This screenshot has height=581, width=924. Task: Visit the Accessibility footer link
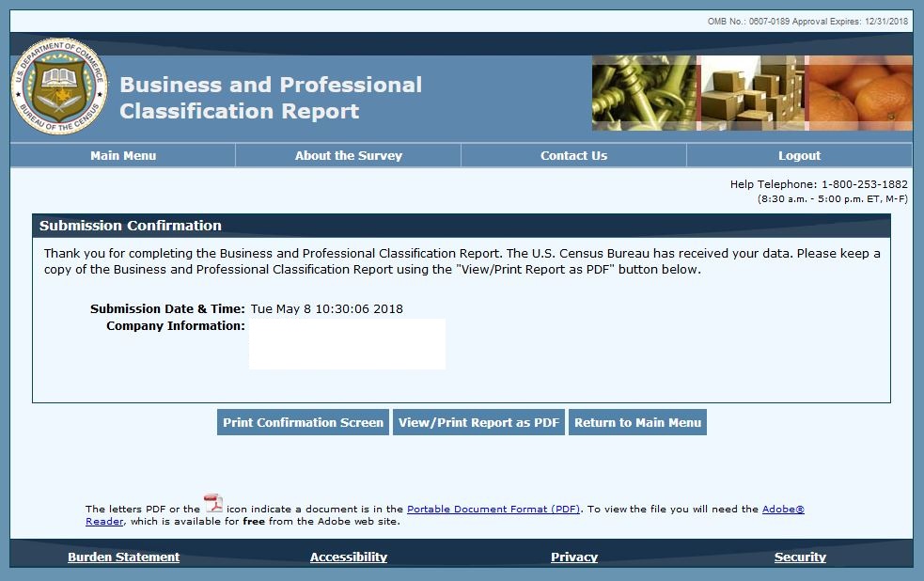[349, 557]
